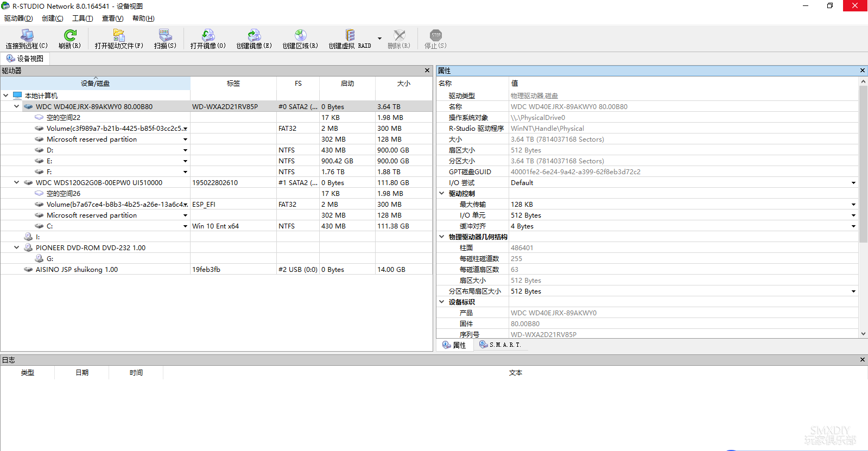Viewport: 868px width, 451px height.
Task: Create a region with 创建区域 icon
Action: tap(300, 39)
